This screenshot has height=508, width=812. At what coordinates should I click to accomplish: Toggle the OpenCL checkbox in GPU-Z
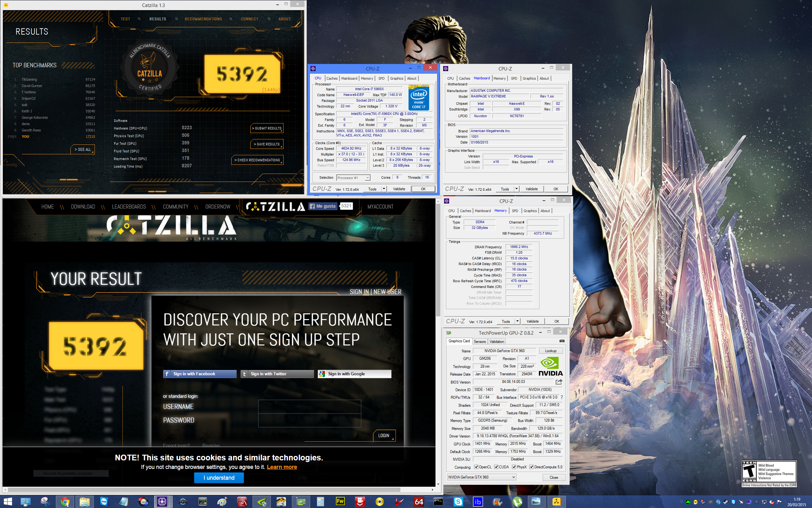pos(476,467)
